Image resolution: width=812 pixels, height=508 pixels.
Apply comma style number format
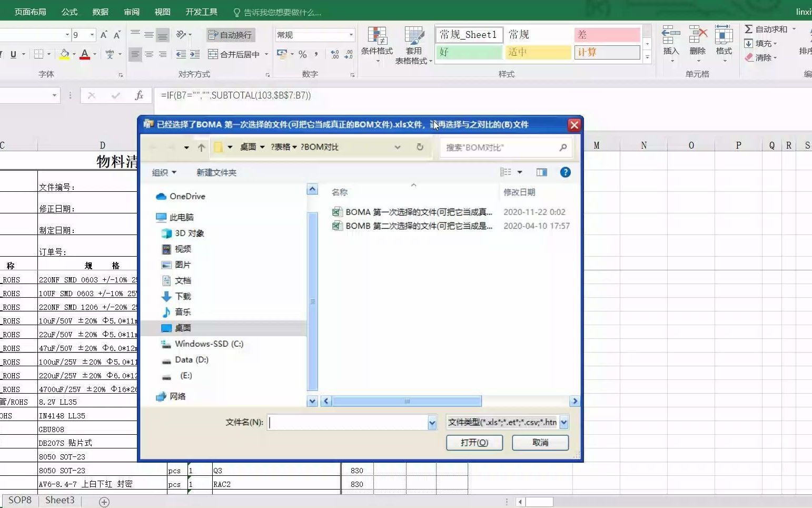tap(316, 54)
